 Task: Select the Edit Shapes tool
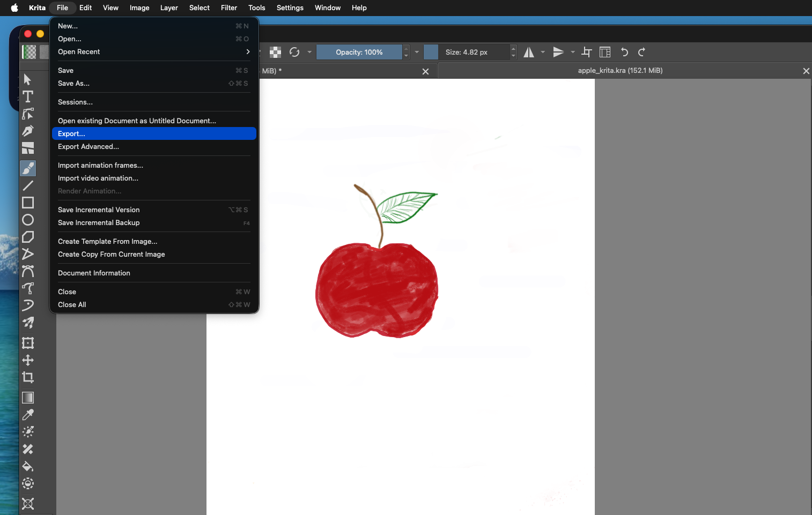(28, 114)
